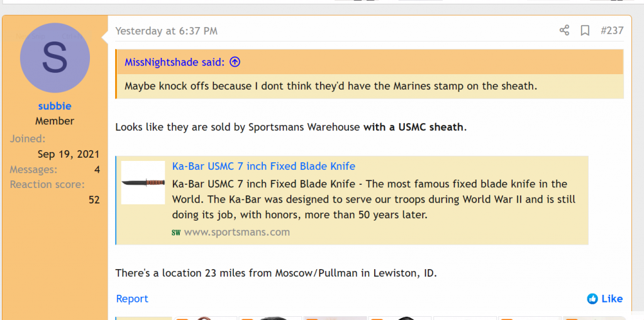Expand the quoted MissNightshade message text

[330, 86]
